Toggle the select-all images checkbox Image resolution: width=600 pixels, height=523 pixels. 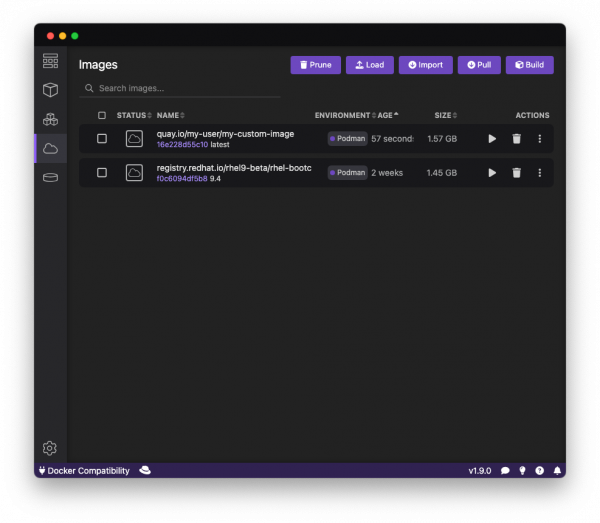102,115
